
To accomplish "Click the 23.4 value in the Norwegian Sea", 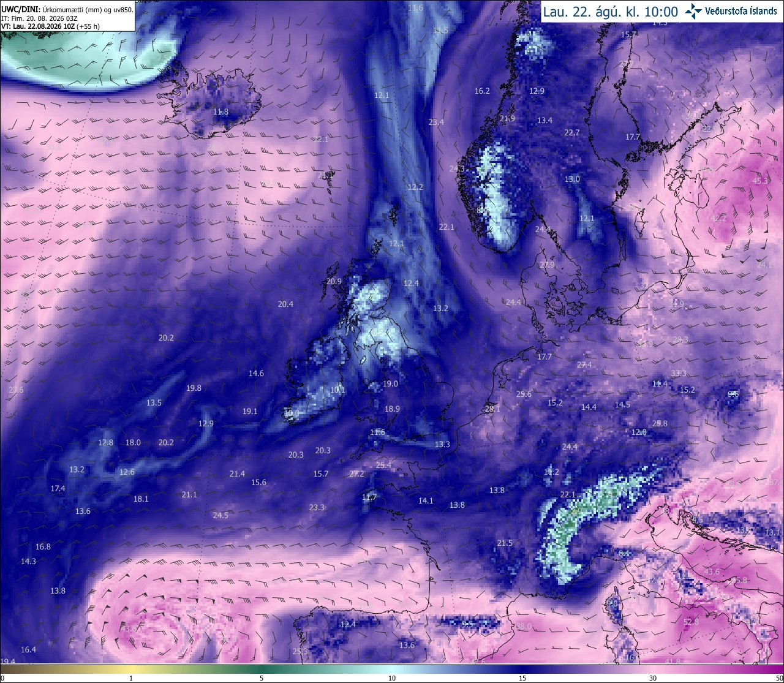I will (x=436, y=123).
